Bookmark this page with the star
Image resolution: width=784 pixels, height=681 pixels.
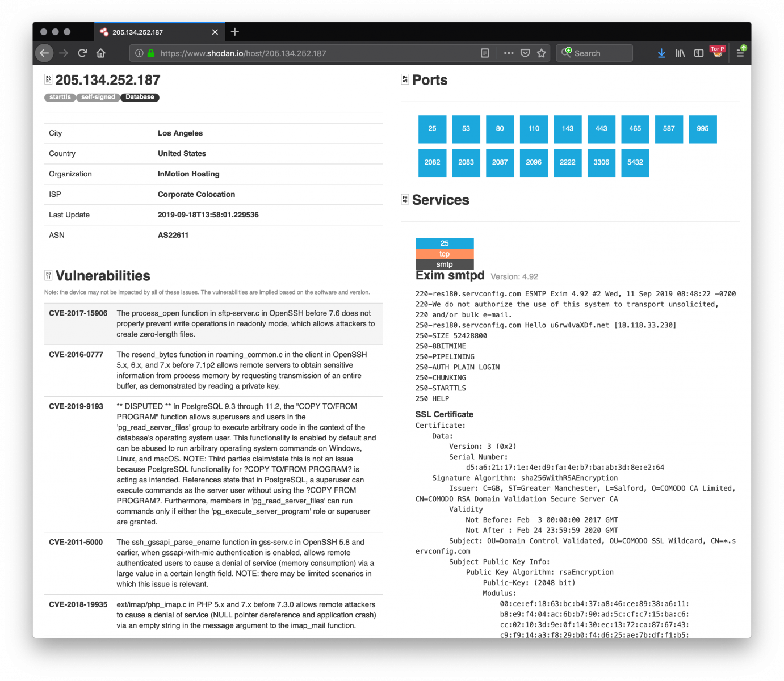(542, 53)
